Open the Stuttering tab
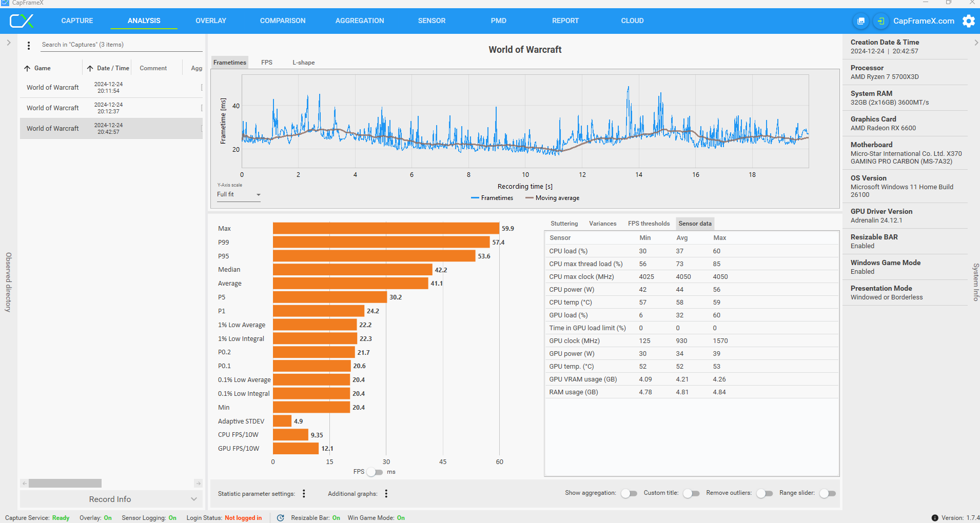Screen dimensions: 980x523 (x=564, y=224)
